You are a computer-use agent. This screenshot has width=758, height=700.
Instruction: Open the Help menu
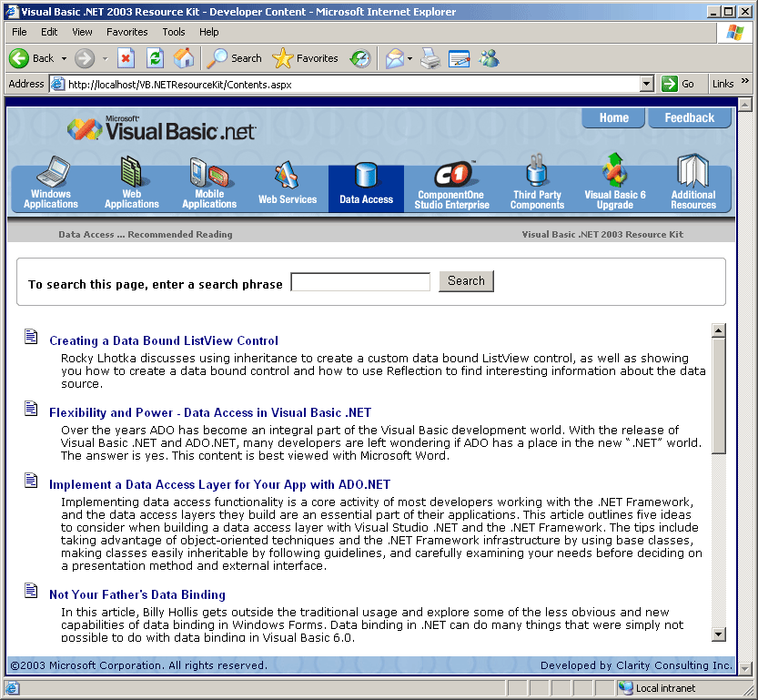pyautogui.click(x=209, y=32)
